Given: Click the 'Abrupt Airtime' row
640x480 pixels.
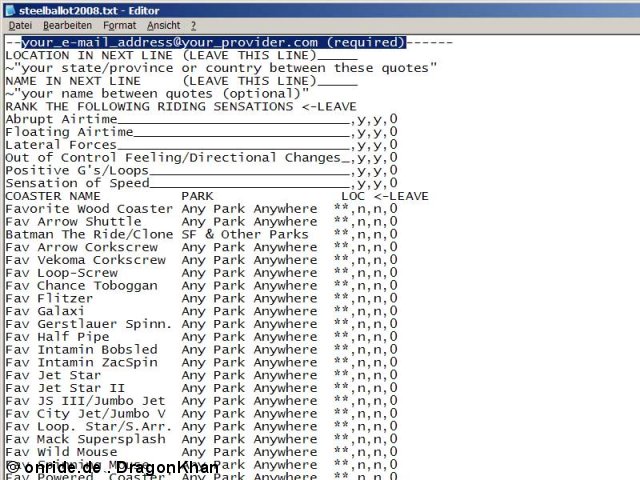Looking at the screenshot, I should pos(201,119).
